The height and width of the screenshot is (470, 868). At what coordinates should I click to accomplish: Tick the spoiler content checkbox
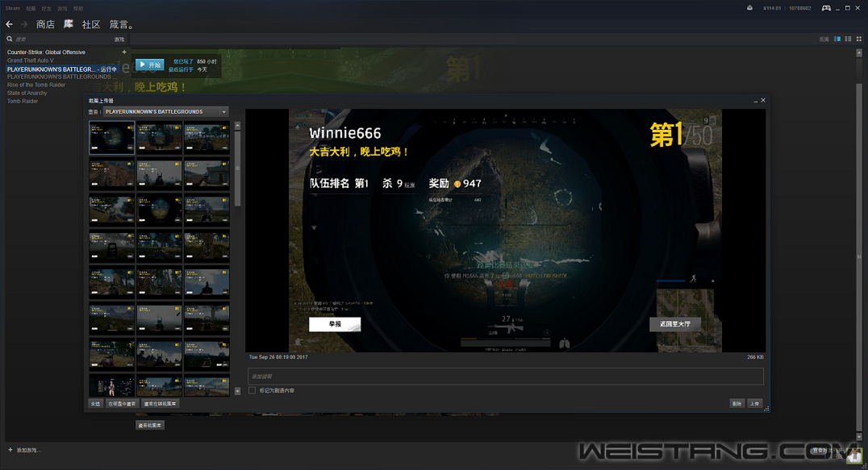point(252,390)
